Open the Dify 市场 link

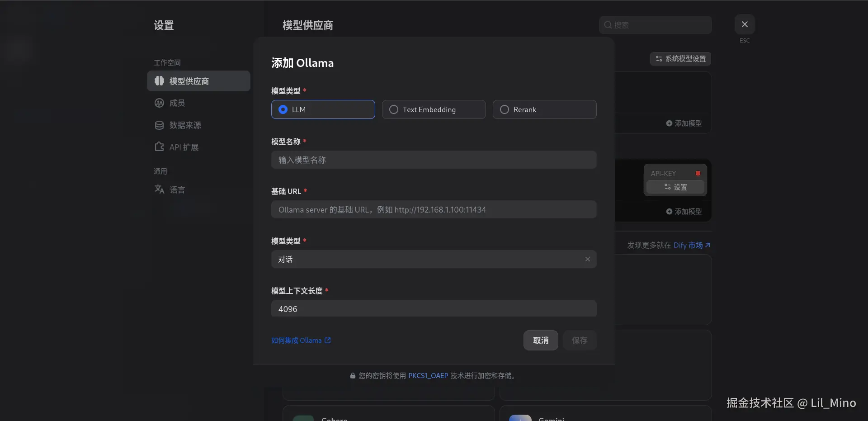(x=692, y=245)
